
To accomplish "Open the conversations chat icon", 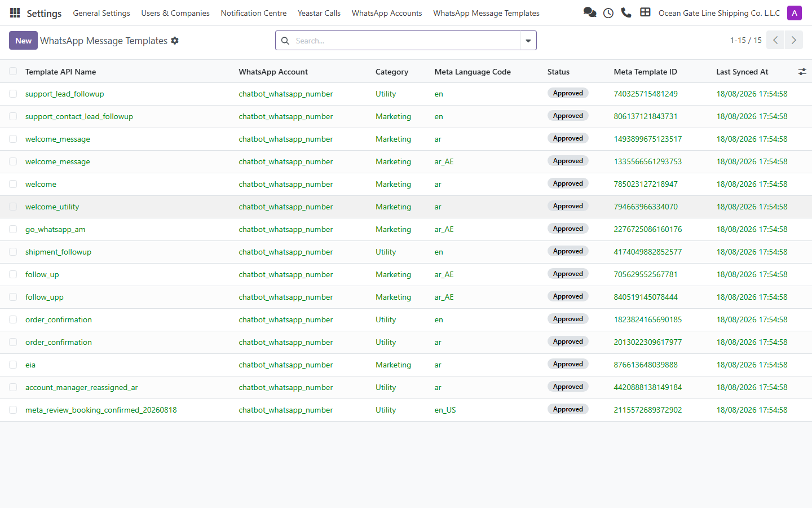I will 590,12.
